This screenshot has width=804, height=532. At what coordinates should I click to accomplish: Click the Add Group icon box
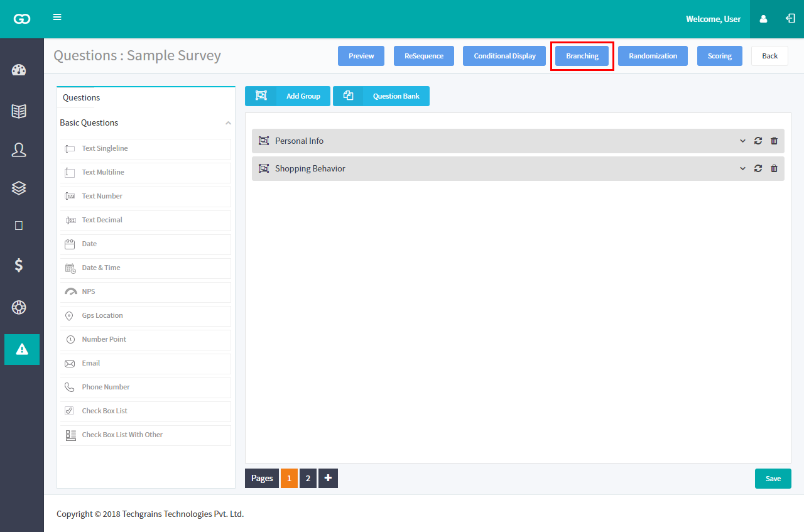[x=261, y=96]
